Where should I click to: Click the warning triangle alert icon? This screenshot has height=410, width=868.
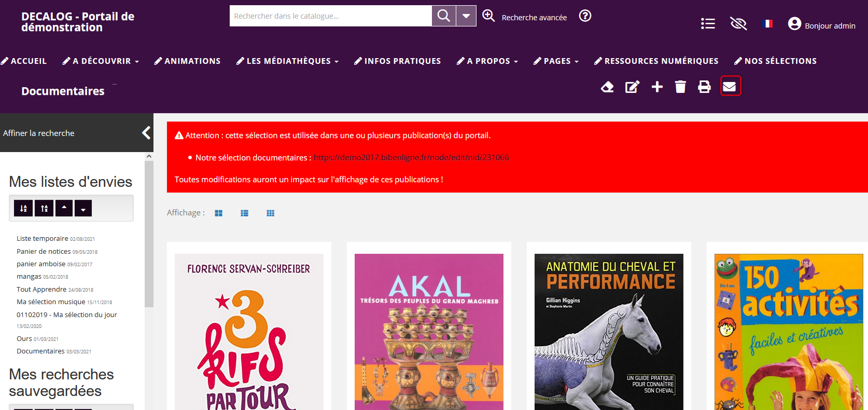coord(179,135)
